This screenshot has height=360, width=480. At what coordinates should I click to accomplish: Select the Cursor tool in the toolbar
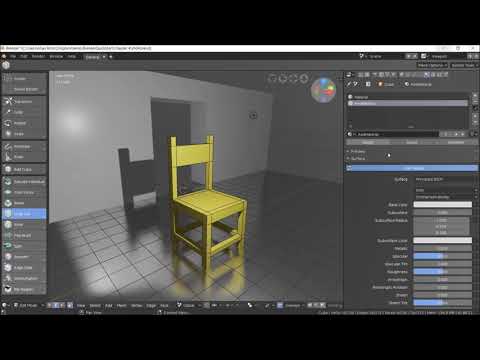click(24, 79)
